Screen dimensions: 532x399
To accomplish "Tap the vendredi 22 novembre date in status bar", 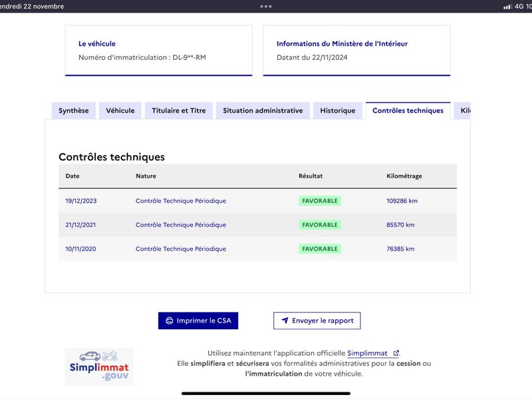I will [x=32, y=7].
